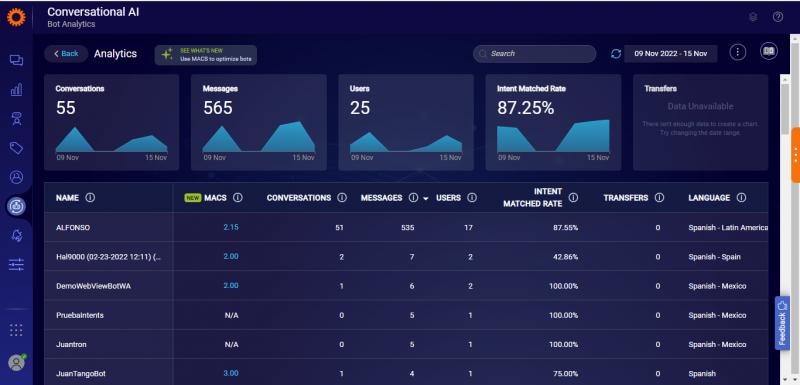
Task: Select the DemoWebViewBotWA bot name
Action: click(x=93, y=286)
